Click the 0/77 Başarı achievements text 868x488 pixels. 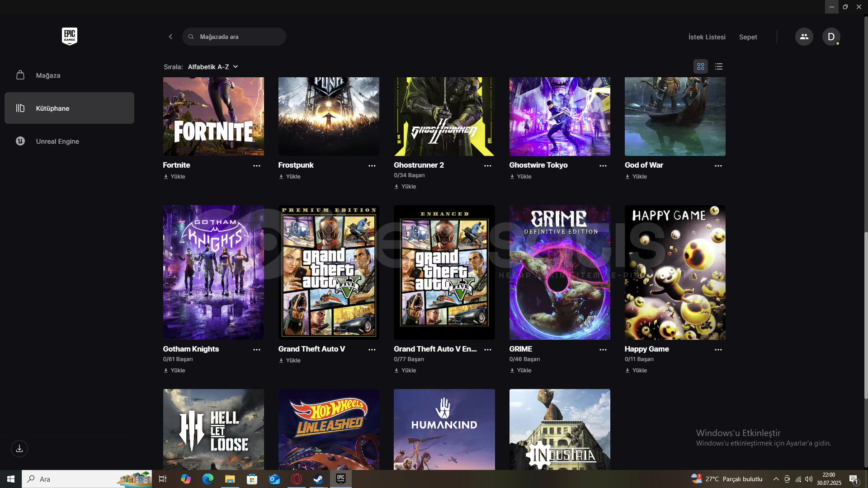coord(409,359)
